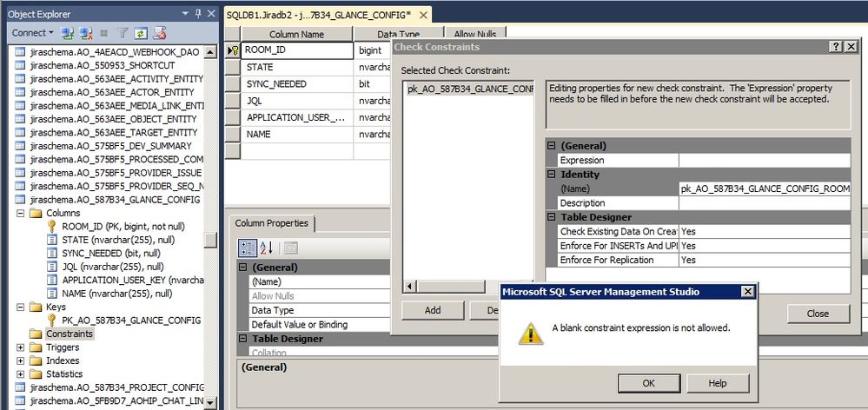Click the Refresh icon in Object Explorer toolbar
The image size is (868, 410).
click(141, 33)
